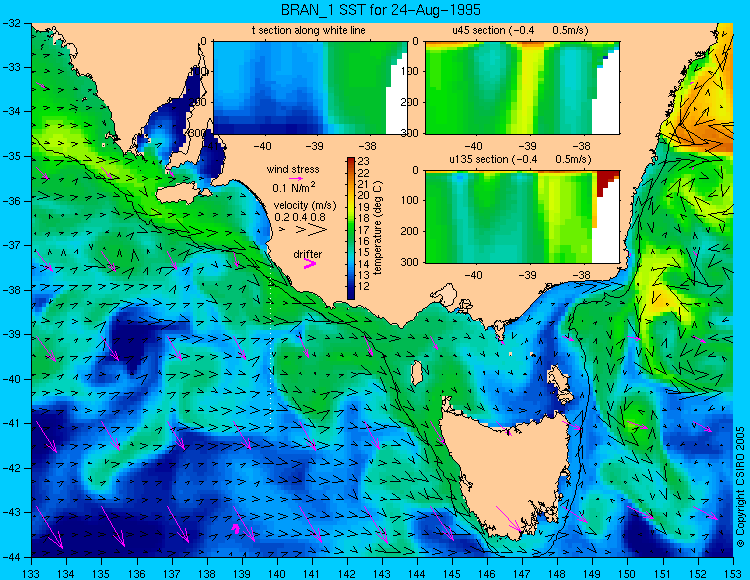The width and height of the screenshot is (750, 580).
Task: Click the latitude axis label "-42"
Action: pyautogui.click(x=13, y=468)
